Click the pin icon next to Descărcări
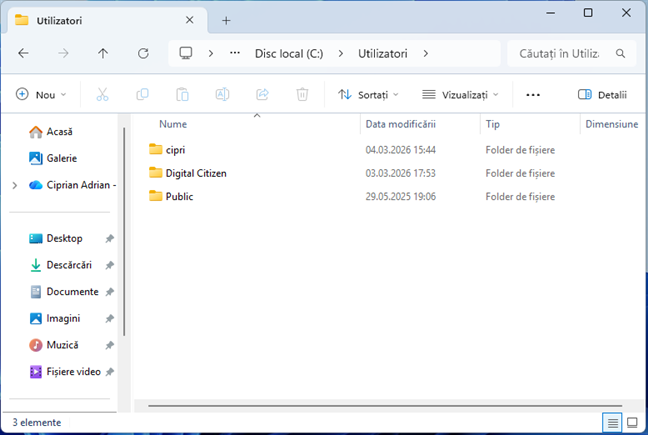Screen dimensions: 648x435 pyautogui.click(x=110, y=265)
